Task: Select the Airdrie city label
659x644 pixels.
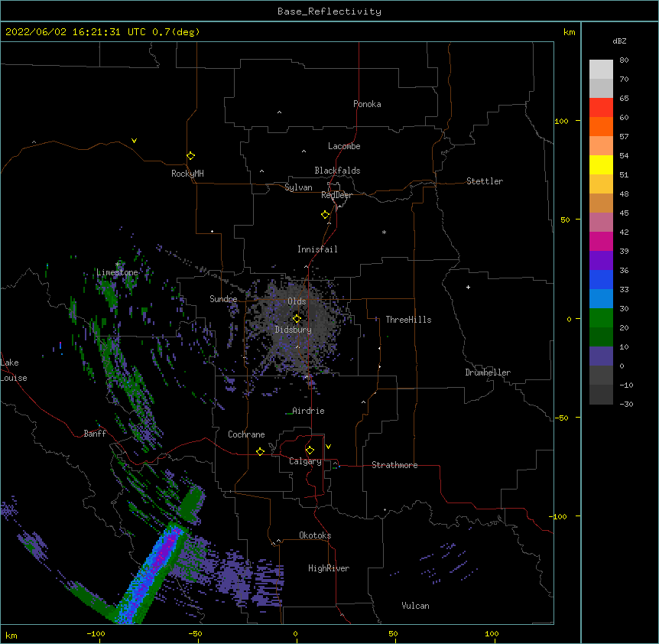Action: [309, 411]
